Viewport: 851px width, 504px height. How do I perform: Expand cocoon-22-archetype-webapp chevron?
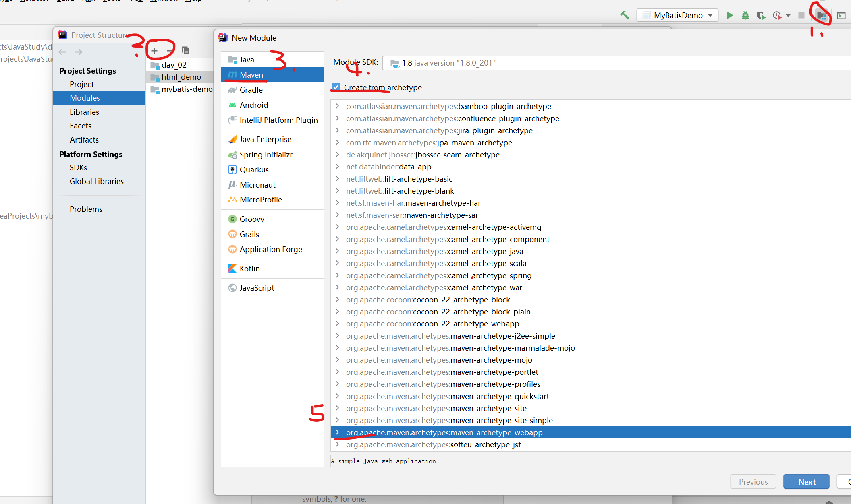[337, 324]
